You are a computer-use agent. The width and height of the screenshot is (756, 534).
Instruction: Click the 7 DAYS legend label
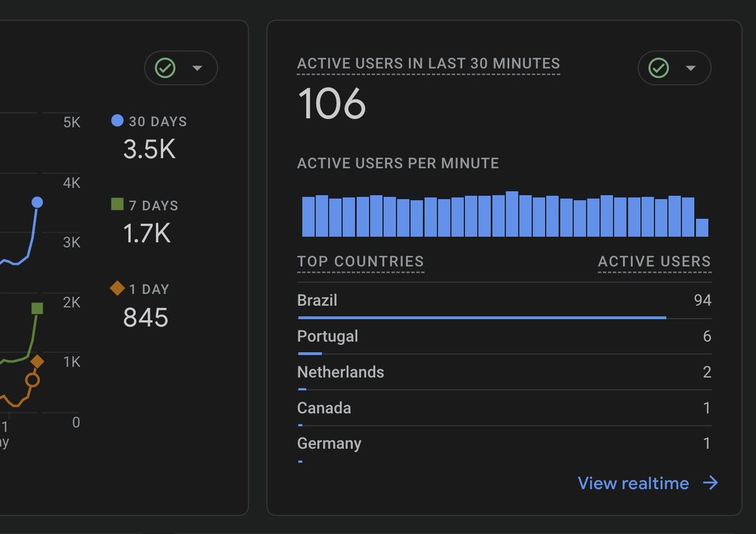coord(154,206)
